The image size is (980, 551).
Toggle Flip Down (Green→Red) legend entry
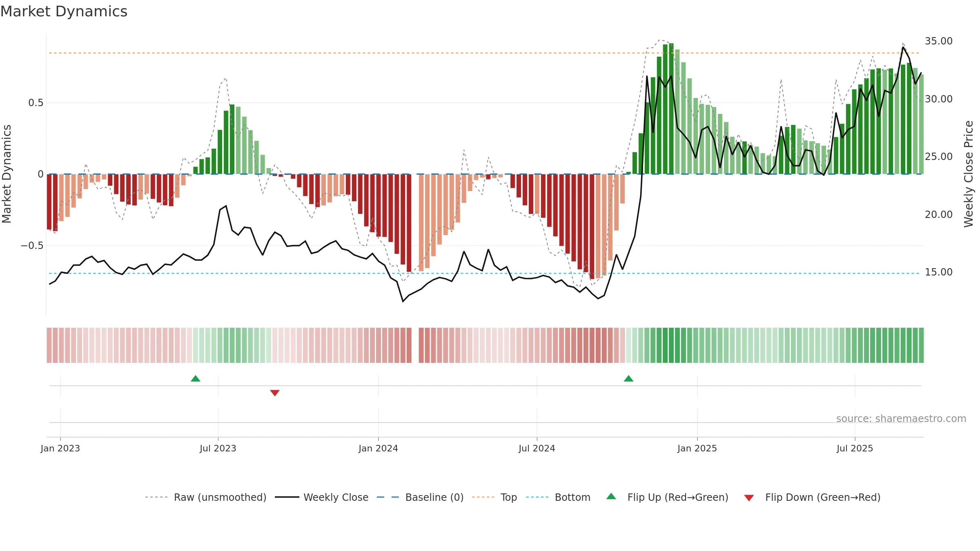(812, 497)
